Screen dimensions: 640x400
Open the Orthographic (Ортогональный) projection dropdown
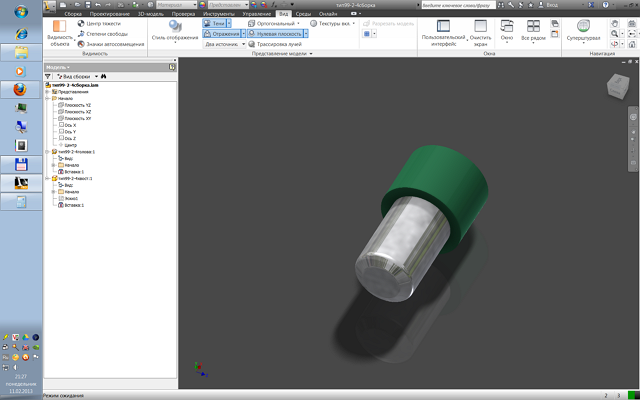[273, 22]
